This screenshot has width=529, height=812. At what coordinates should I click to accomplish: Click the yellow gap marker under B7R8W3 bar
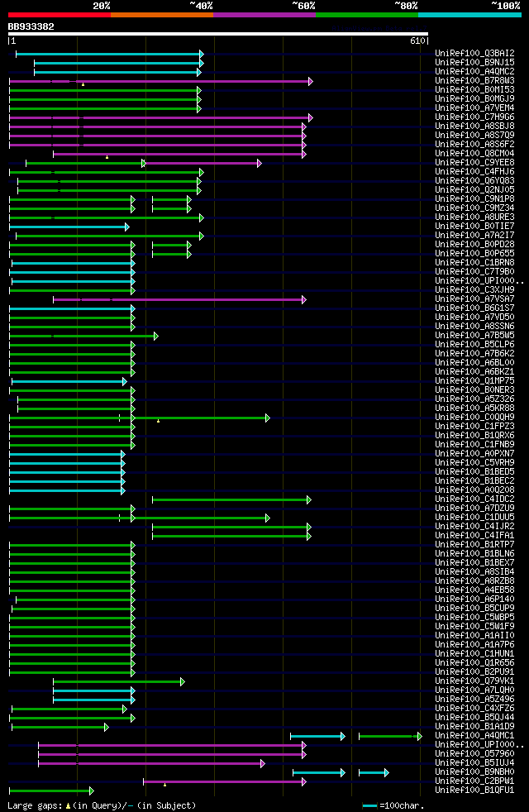click(83, 84)
